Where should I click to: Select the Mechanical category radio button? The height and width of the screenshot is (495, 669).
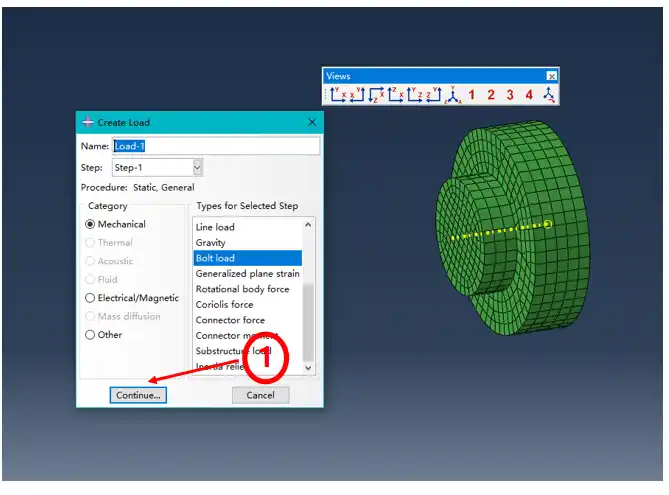90,224
